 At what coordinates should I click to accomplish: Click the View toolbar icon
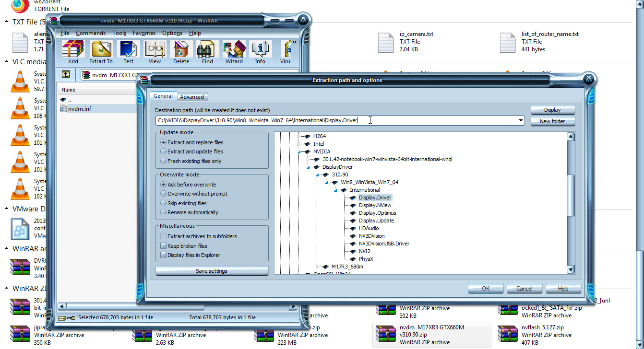[155, 52]
